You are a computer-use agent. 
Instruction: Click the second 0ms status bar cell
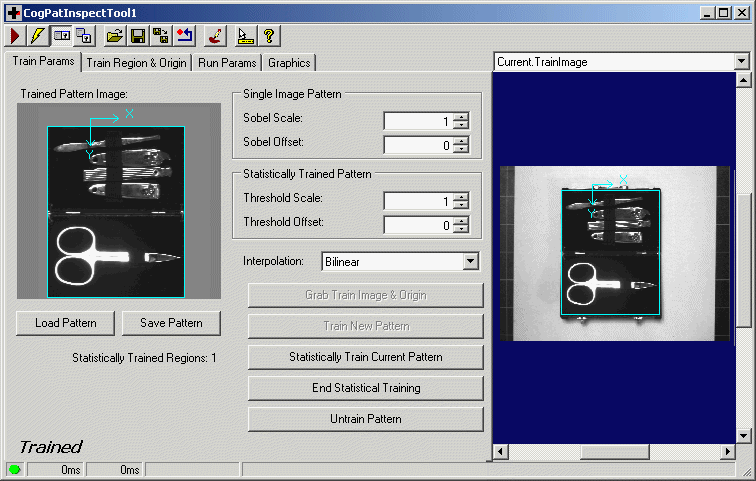[x=114, y=469]
